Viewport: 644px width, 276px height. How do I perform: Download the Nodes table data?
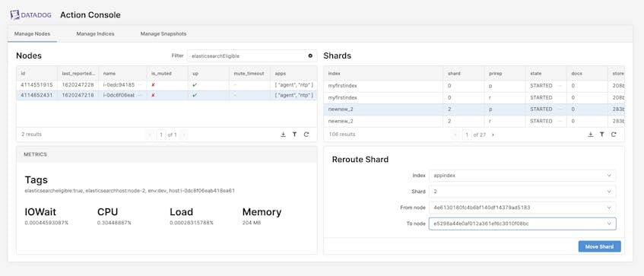[x=283, y=135]
